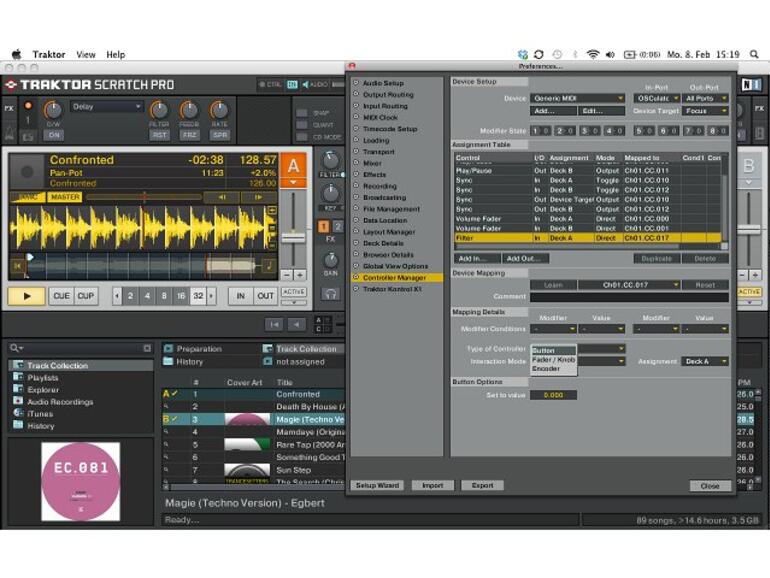
Task: Click the Explorer icon in browser tree
Action: coord(18,390)
